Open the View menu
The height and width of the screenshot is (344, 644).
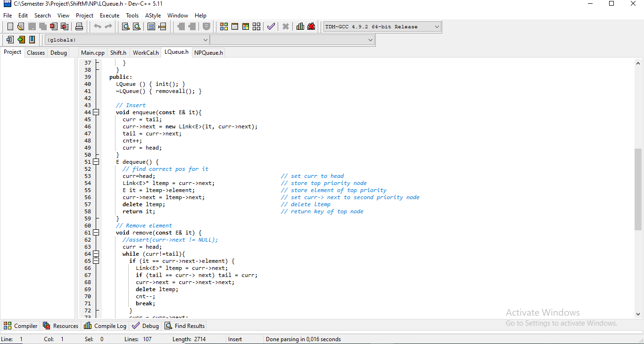point(63,16)
